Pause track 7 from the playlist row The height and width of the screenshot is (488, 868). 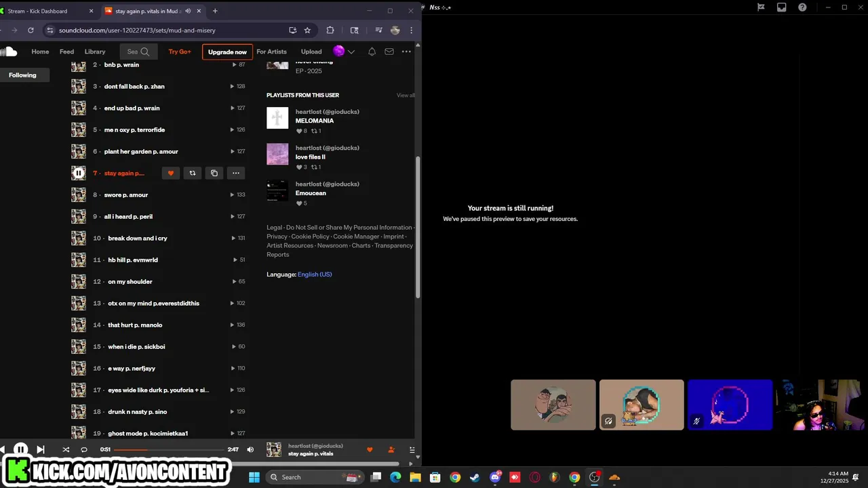(x=79, y=173)
